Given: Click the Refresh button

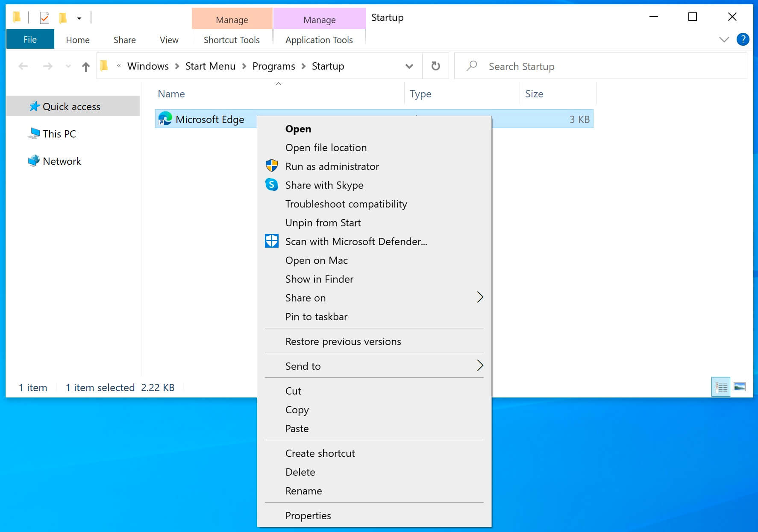Looking at the screenshot, I should coord(435,66).
